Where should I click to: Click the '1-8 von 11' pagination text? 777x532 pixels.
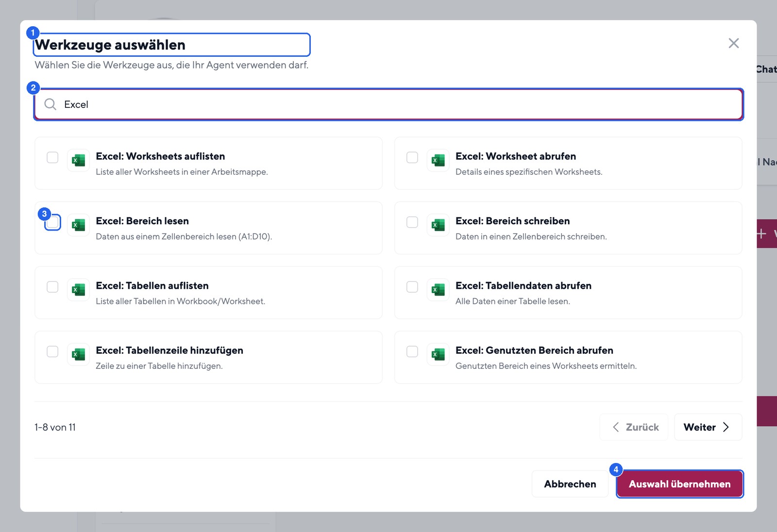point(55,427)
